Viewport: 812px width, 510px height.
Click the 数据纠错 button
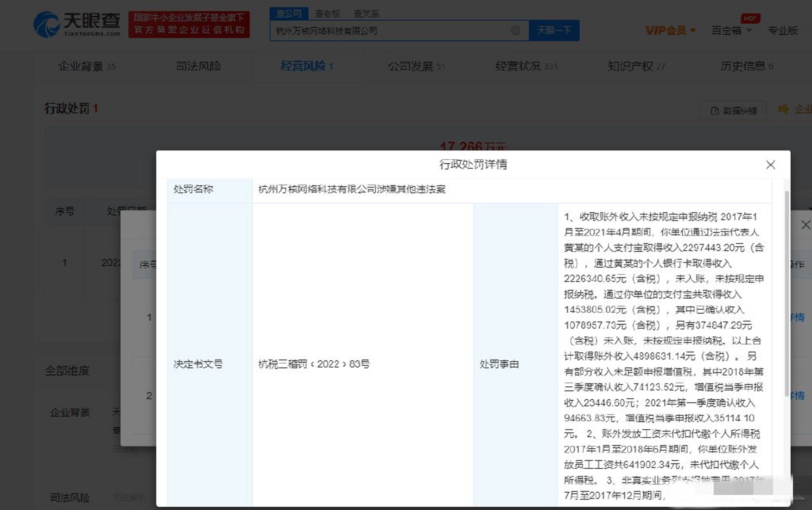734,110
